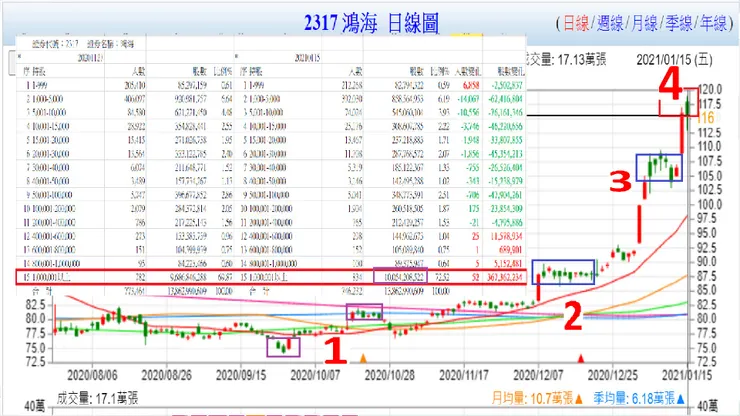
Task: Click the 2020/08/06 date axis label
Action: click(92, 375)
